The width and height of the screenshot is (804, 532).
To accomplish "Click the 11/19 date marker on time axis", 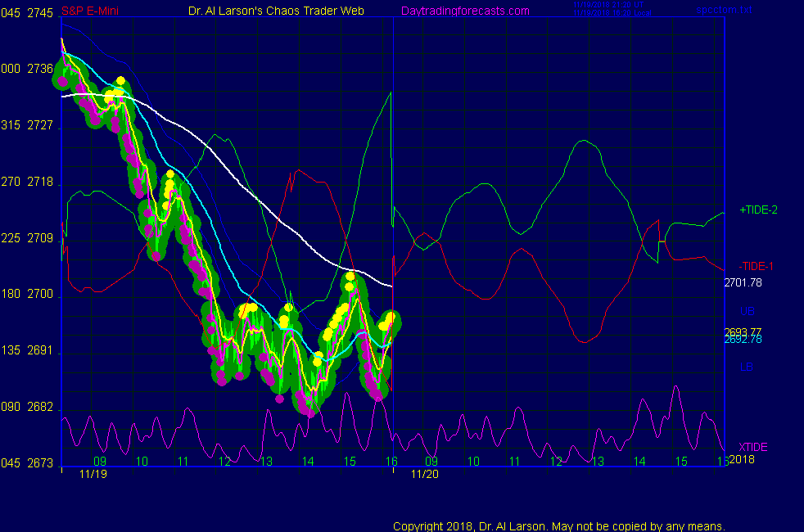I will click(93, 474).
